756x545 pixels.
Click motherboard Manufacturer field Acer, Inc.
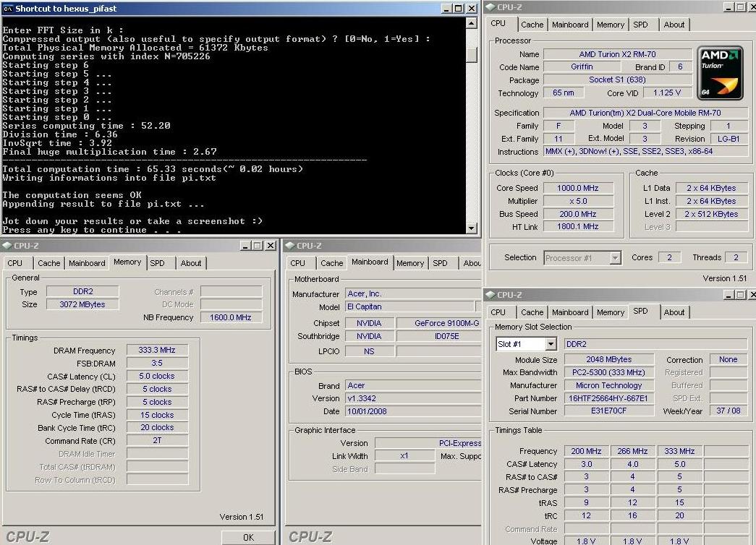click(413, 294)
